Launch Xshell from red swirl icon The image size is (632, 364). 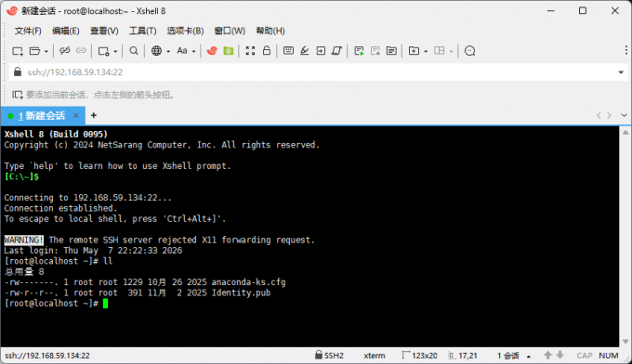212,51
